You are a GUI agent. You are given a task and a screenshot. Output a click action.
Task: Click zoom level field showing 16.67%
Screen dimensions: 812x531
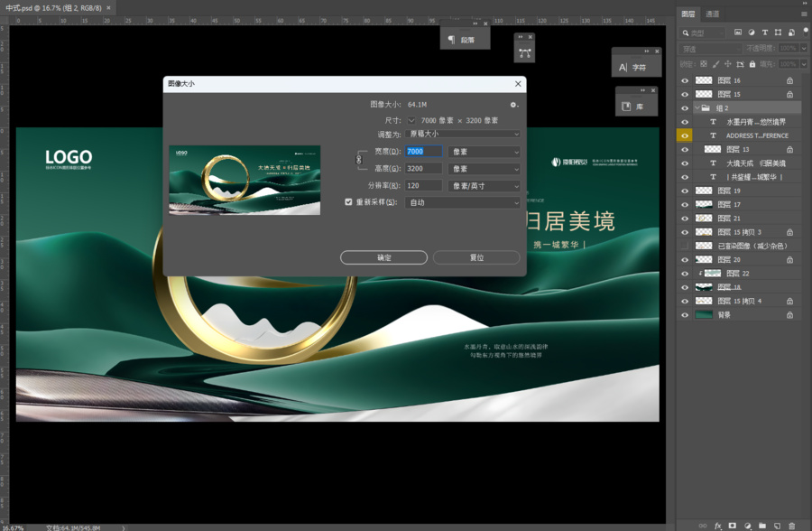pyautogui.click(x=13, y=527)
